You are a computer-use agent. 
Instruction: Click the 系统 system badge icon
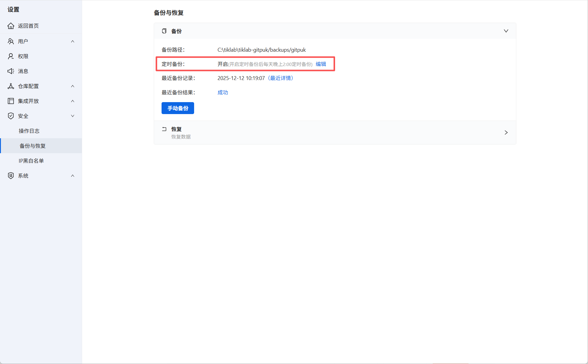(x=11, y=176)
